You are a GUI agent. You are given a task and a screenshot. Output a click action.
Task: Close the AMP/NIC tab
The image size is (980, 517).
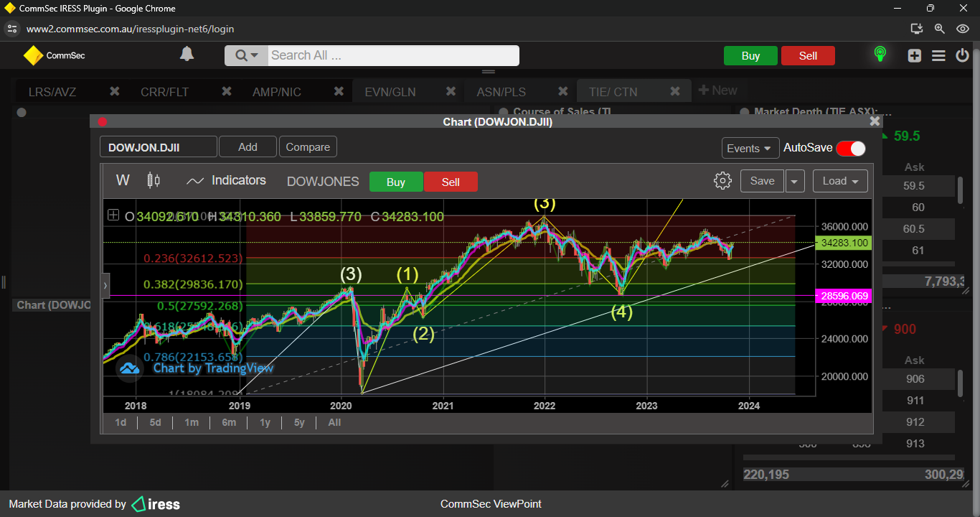tap(339, 91)
